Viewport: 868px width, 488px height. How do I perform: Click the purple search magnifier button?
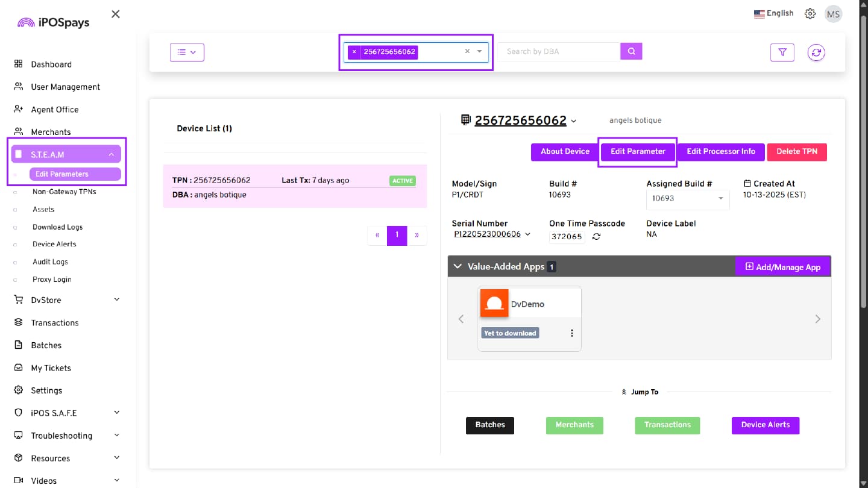click(x=631, y=51)
